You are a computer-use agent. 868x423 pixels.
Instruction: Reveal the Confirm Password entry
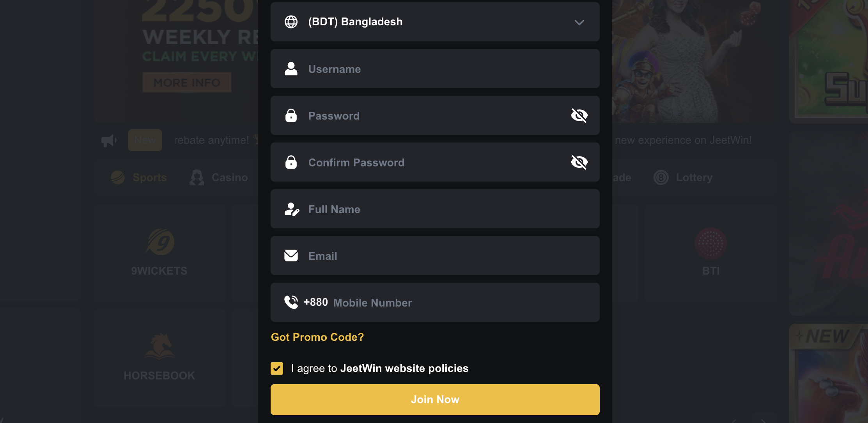pyautogui.click(x=579, y=162)
